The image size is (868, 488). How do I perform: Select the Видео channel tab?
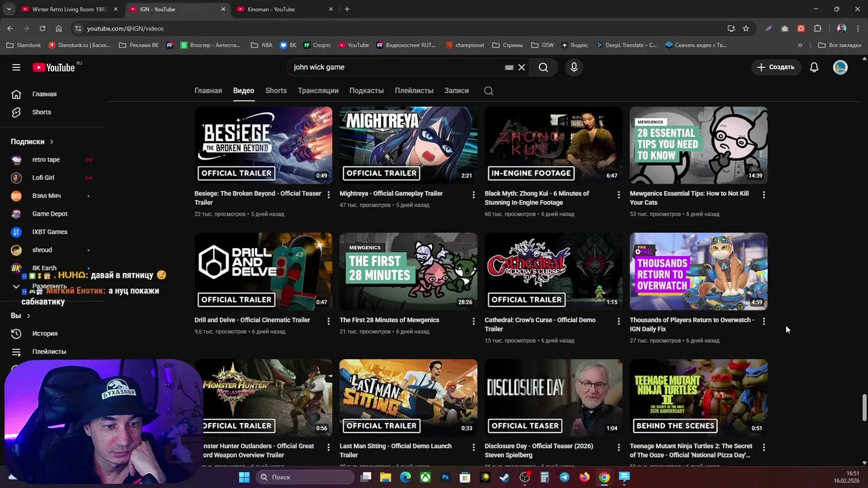243,91
